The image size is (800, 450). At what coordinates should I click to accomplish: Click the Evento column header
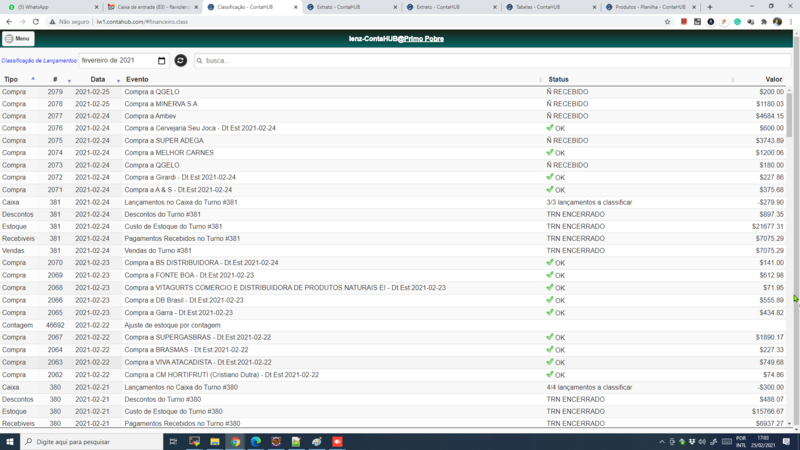pyautogui.click(x=137, y=80)
